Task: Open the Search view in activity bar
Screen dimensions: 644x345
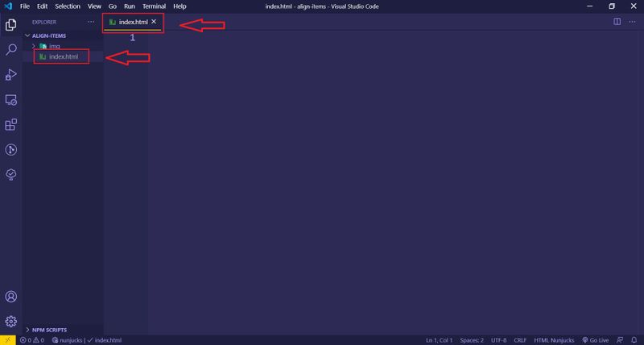Action: point(11,50)
